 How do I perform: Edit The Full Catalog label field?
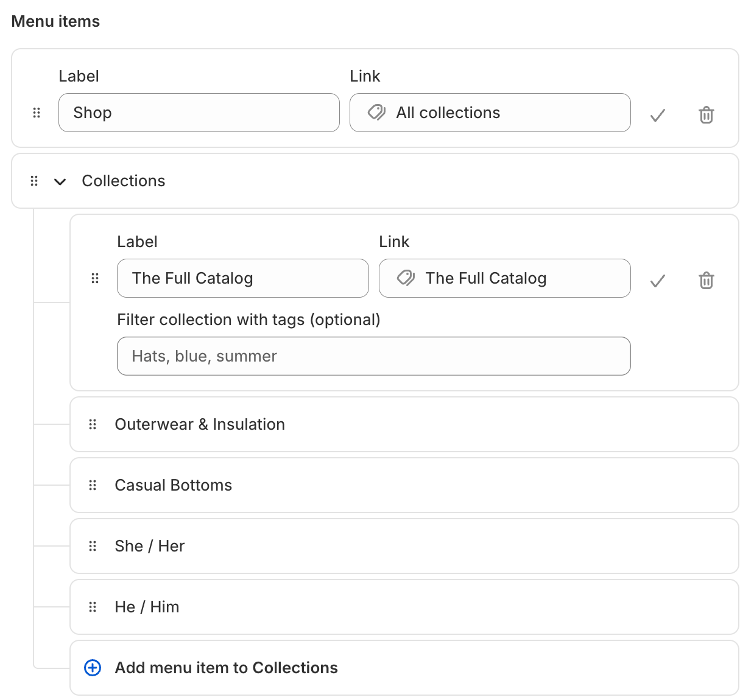coord(243,278)
